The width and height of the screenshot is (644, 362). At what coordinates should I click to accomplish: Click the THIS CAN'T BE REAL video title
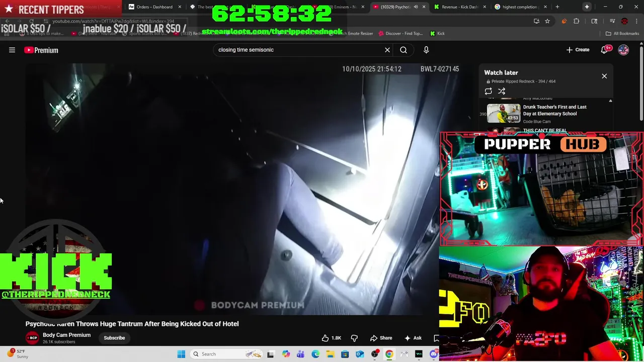point(545,130)
